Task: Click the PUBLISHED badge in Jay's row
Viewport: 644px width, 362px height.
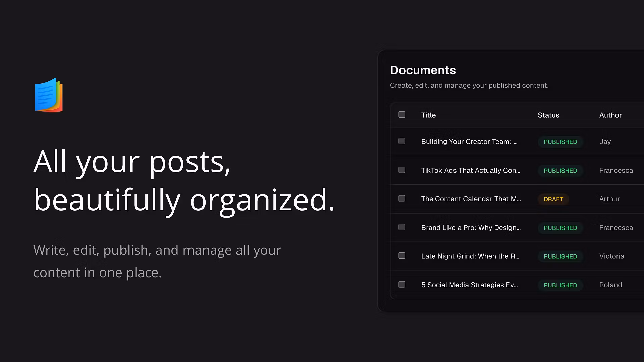Action: pos(560,142)
